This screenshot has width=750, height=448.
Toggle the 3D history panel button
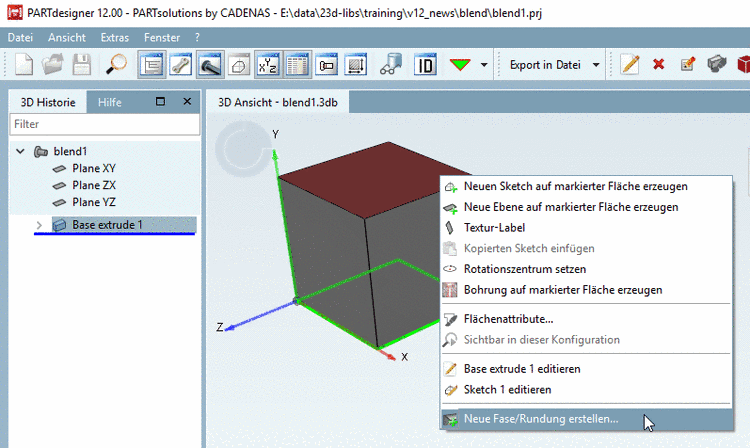pos(152,64)
